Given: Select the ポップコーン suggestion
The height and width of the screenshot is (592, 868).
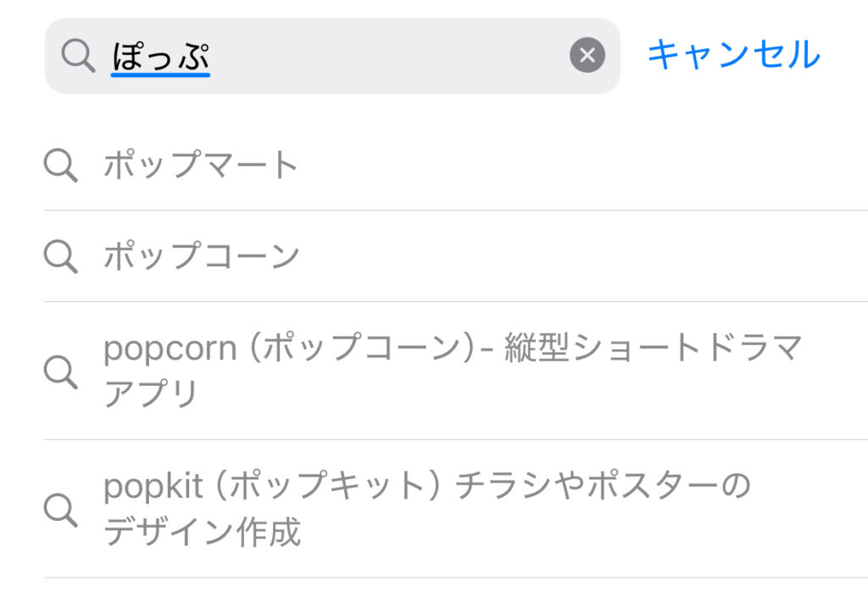Looking at the screenshot, I should 201,256.
